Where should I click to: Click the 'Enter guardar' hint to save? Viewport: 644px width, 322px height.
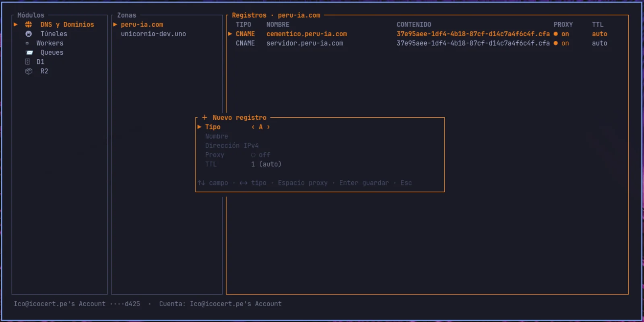coord(364,183)
